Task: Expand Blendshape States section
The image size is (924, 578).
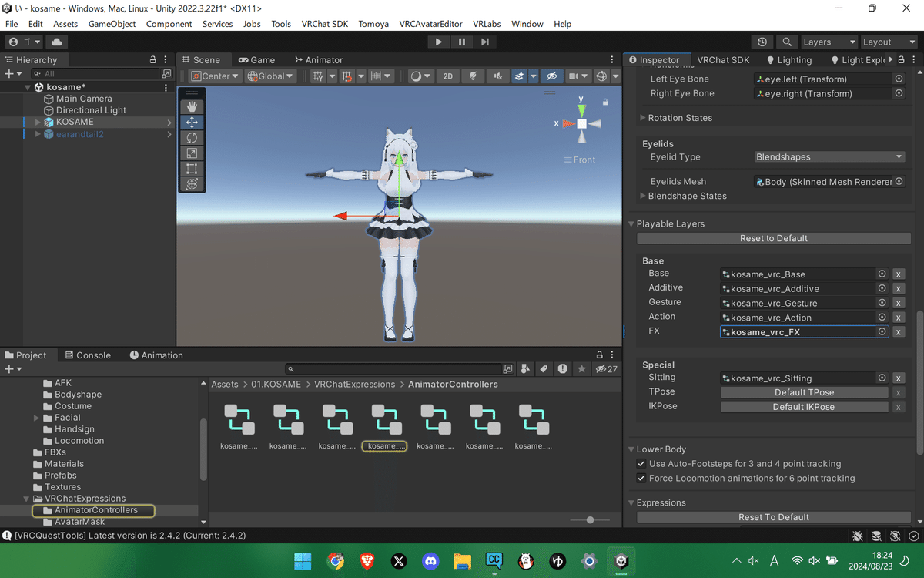Action: [x=644, y=196]
